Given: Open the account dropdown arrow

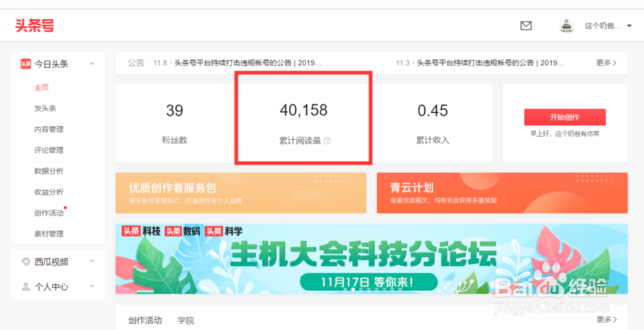Looking at the screenshot, I should point(629,26).
